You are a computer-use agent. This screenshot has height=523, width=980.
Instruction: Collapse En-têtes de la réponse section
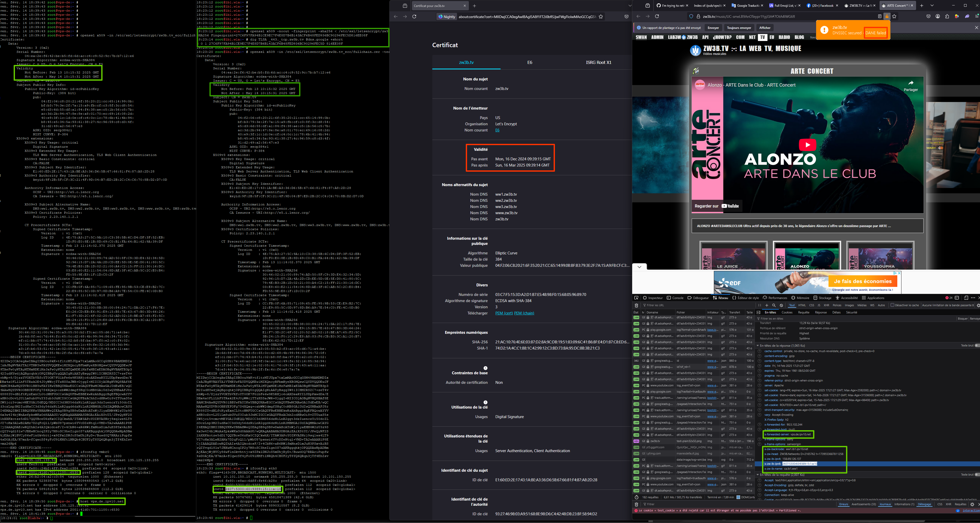(758, 346)
